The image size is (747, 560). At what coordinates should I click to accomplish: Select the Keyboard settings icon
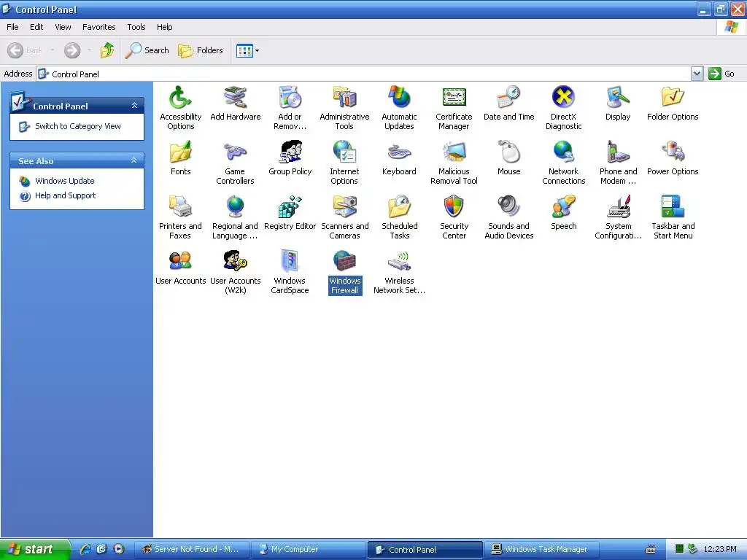click(x=399, y=152)
